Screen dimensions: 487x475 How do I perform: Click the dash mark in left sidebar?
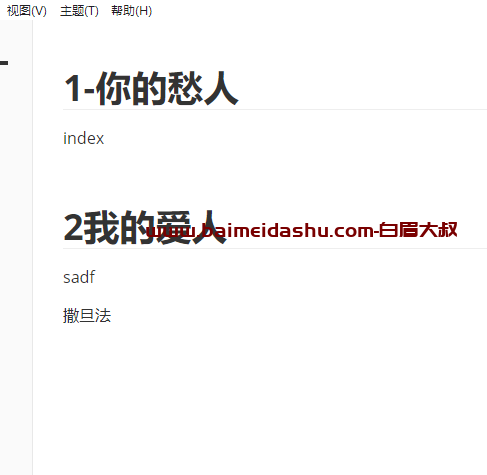(x=4, y=62)
